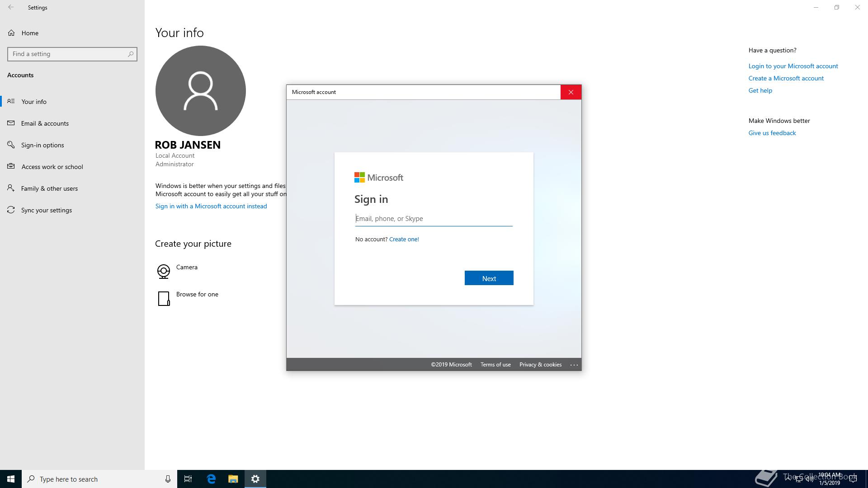Open the Home icon in Settings sidebar
The width and height of the screenshot is (868, 488).
coord(11,33)
